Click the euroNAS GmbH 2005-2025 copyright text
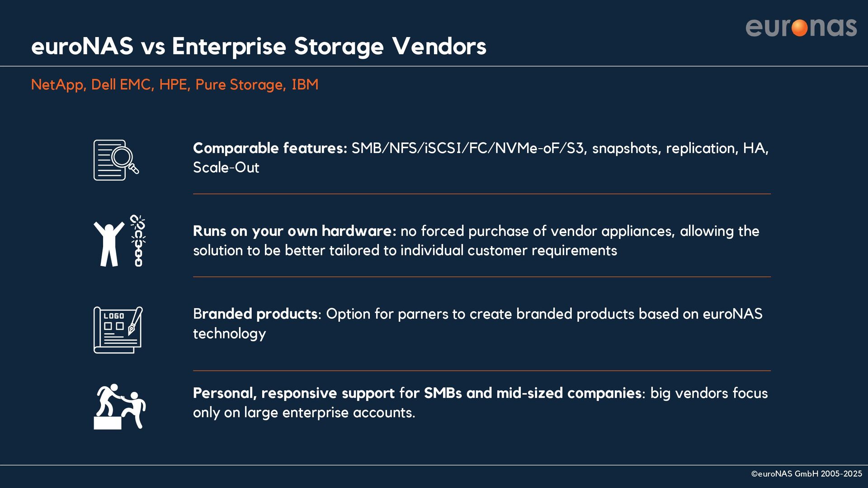The image size is (868, 488). click(807, 474)
